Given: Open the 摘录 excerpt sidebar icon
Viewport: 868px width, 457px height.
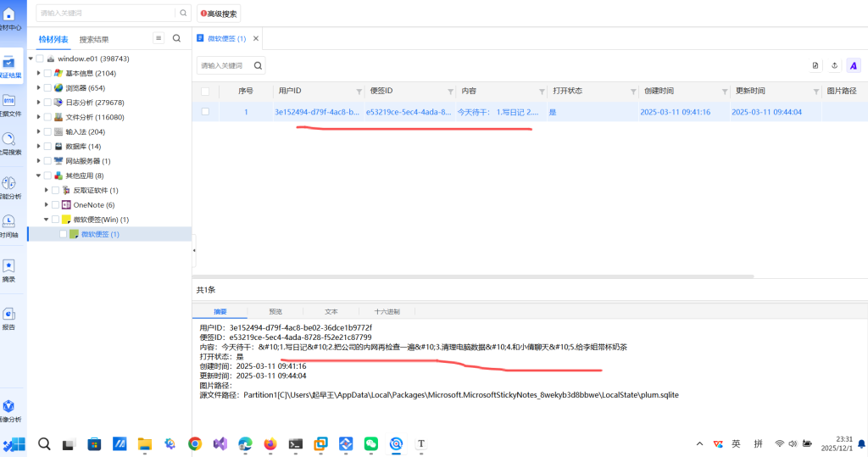Looking at the screenshot, I should (x=8, y=268).
